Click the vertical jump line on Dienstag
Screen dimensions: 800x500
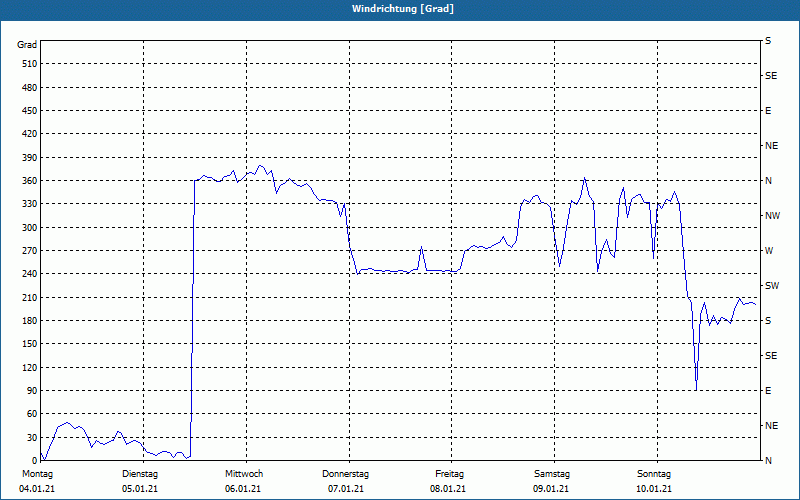tap(193, 319)
